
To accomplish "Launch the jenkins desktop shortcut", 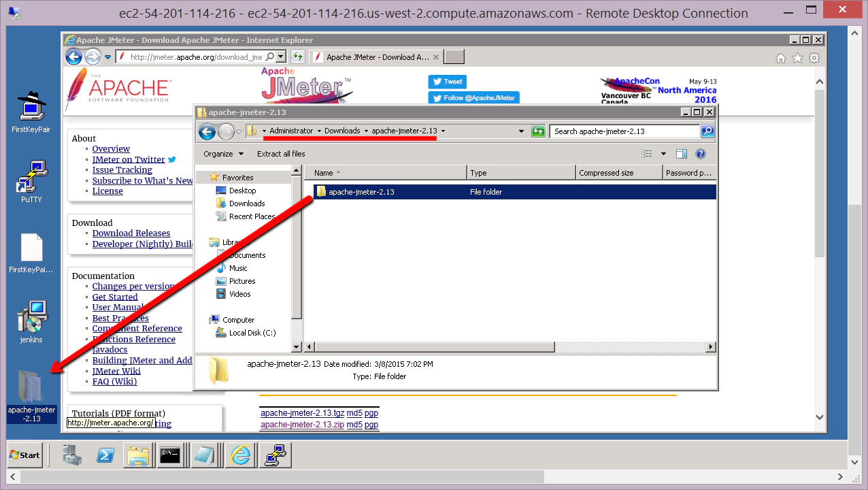I will 30,315.
